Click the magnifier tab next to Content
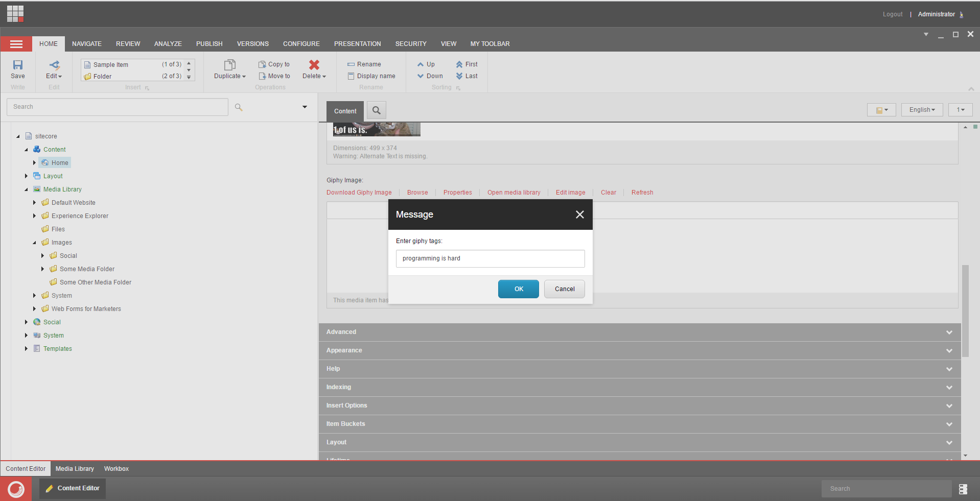The image size is (980, 501). 377,110
